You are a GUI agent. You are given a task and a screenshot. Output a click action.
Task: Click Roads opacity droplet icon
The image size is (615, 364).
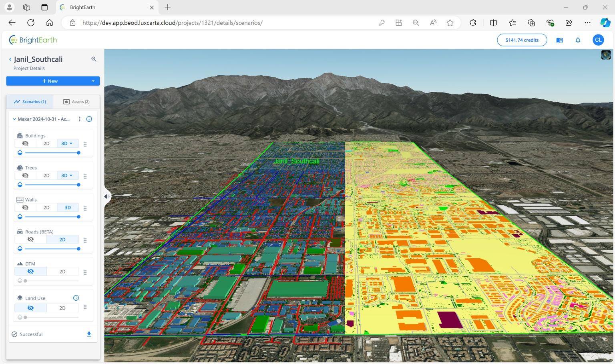pyautogui.click(x=20, y=249)
